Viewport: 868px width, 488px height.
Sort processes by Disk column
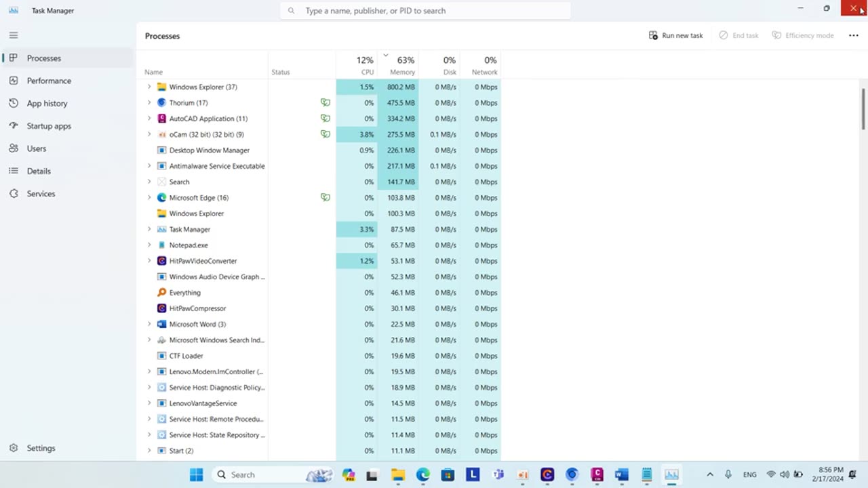(439, 65)
